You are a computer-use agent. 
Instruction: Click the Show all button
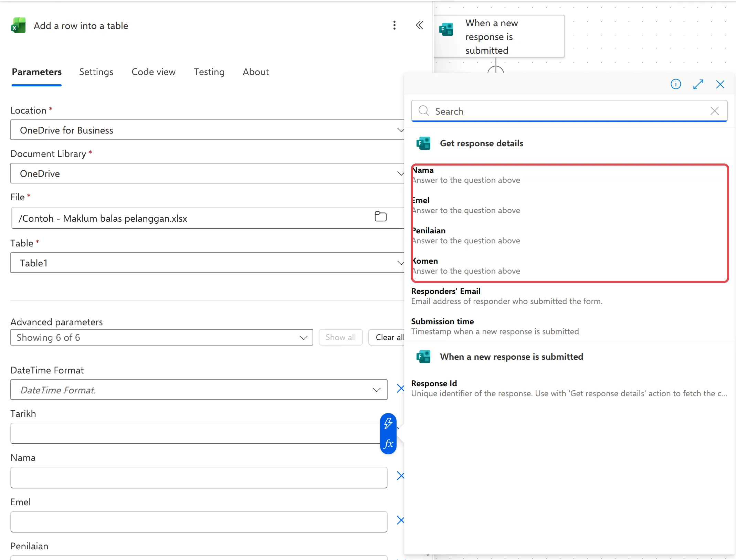pyautogui.click(x=340, y=337)
